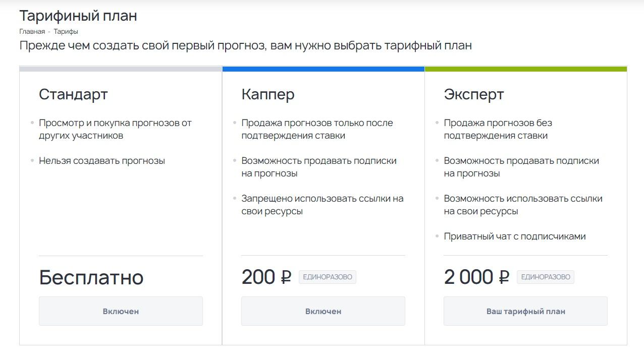The width and height of the screenshot is (644, 362).
Task: Click the 'Стандарт' plan title
Action: (73, 94)
